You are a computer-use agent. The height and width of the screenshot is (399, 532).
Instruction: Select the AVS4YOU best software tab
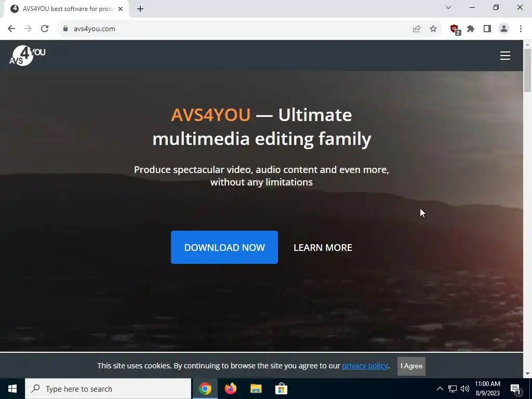pos(66,9)
